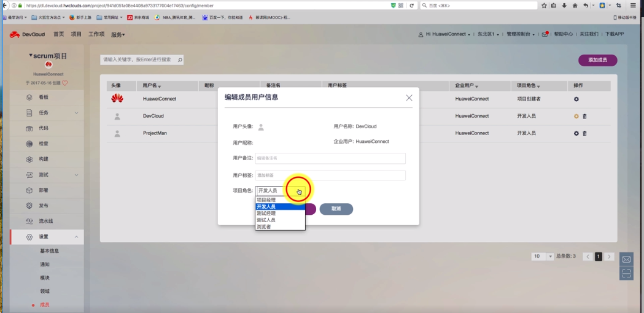Click the 用户备注 input field
This screenshot has width=644, height=313.
click(x=330, y=158)
